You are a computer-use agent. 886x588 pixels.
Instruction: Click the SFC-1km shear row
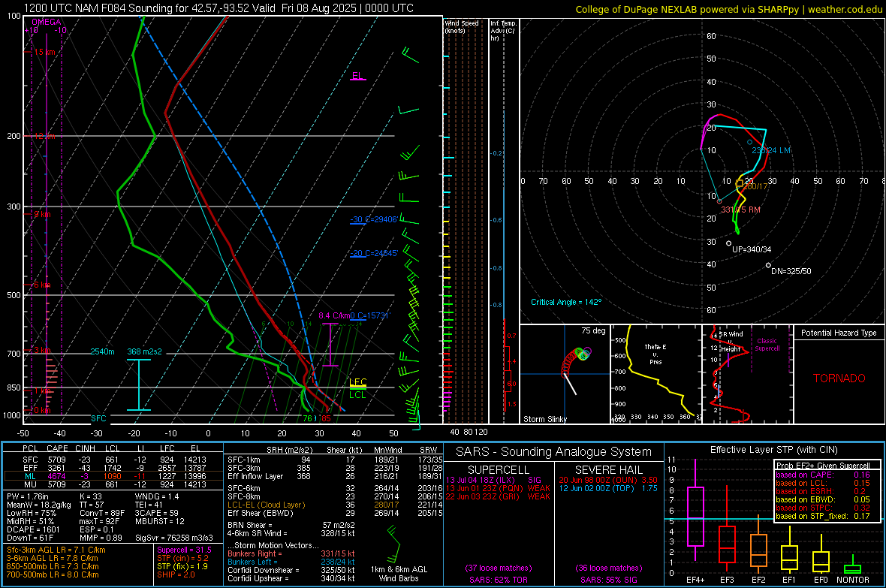pos(336,460)
